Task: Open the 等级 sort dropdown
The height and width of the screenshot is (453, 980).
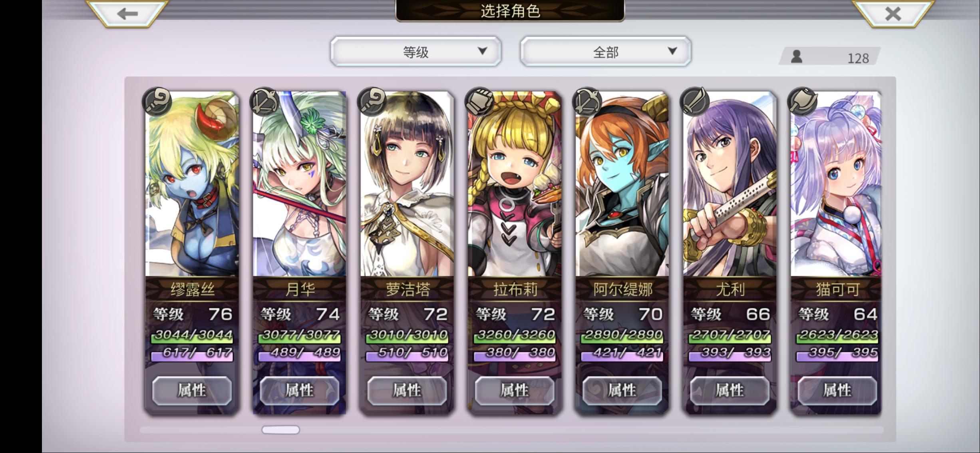Action: coord(415,52)
